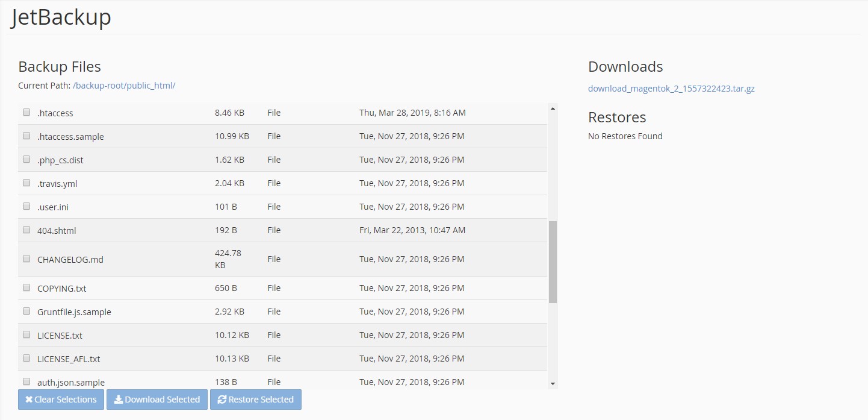
Task: Click the Restore Selected button
Action: tap(255, 400)
